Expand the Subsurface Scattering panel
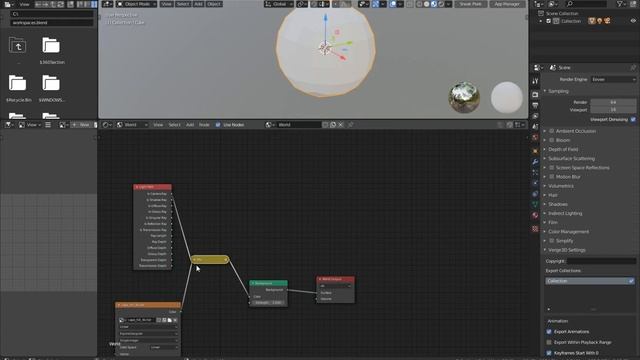640x360 pixels. [571, 158]
